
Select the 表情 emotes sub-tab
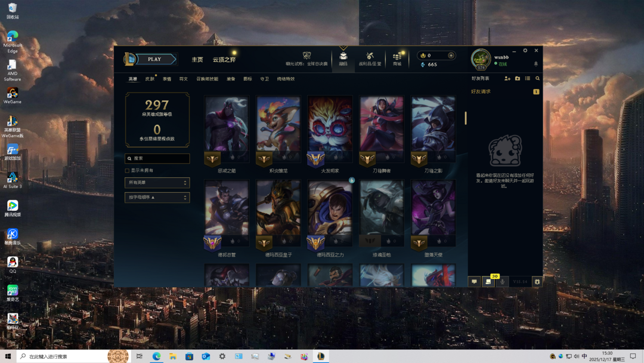pyautogui.click(x=167, y=79)
